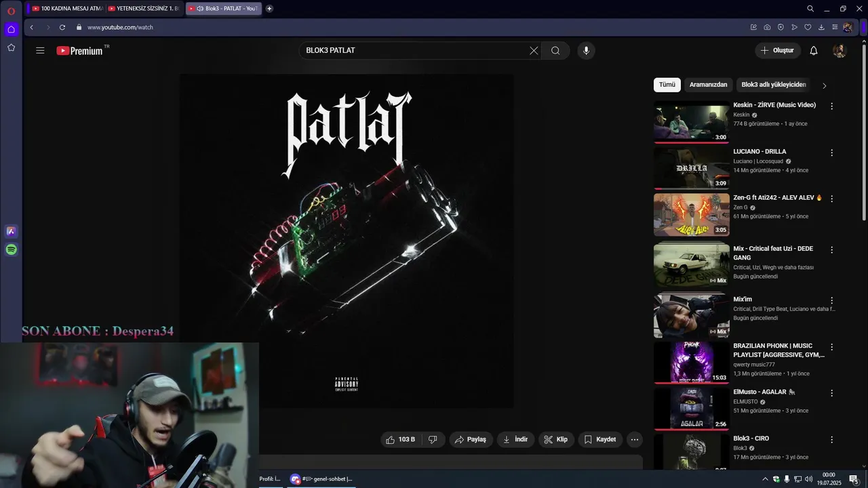Click the Opera Flow send icon
The image size is (868, 488).
click(794, 27)
